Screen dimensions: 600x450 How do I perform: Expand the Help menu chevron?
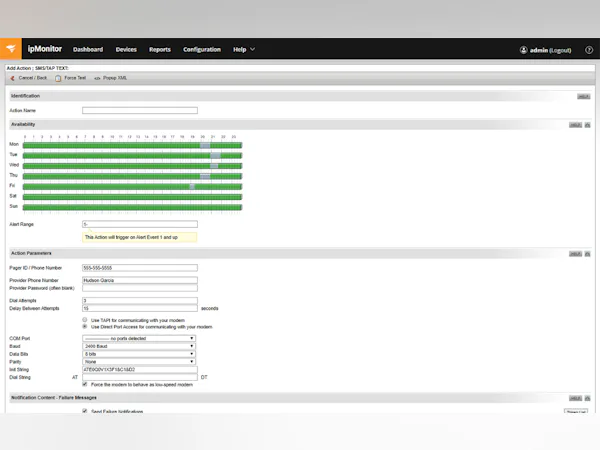253,49
